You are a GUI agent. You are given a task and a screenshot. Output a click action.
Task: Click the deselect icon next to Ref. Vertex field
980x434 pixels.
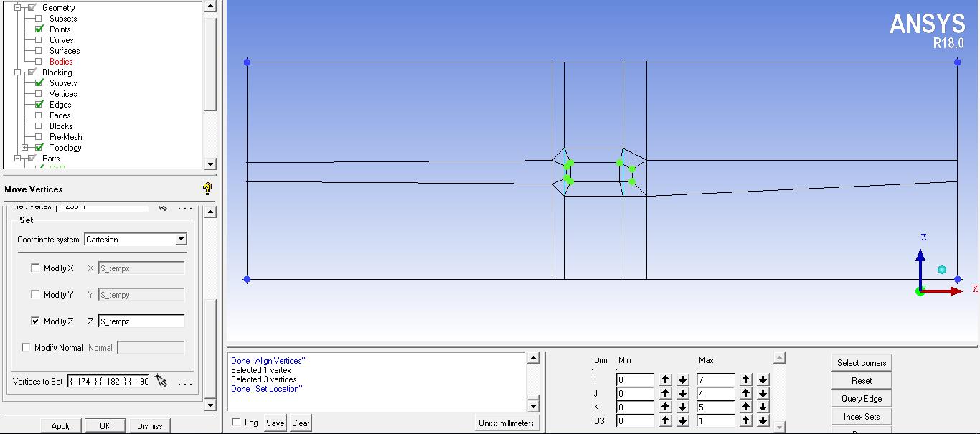pyautogui.click(x=163, y=207)
